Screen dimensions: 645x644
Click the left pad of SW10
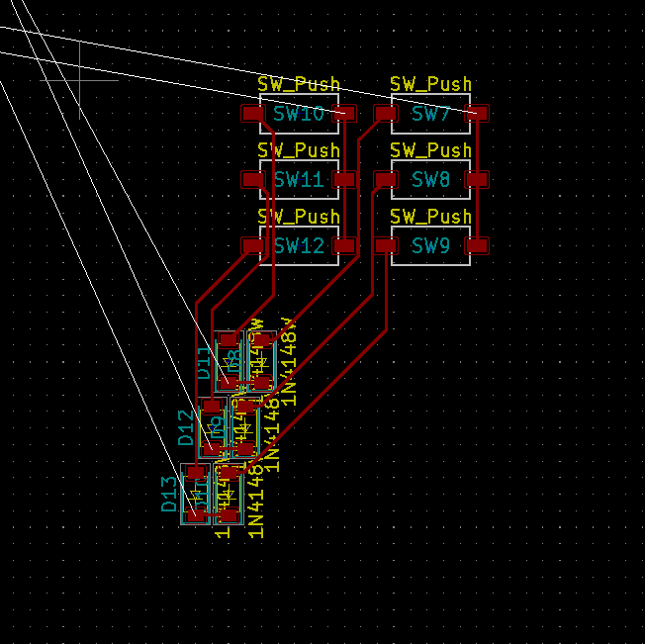point(253,114)
